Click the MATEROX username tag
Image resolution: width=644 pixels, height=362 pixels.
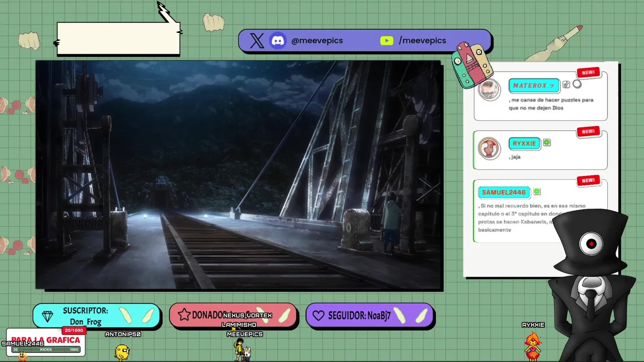(534, 85)
